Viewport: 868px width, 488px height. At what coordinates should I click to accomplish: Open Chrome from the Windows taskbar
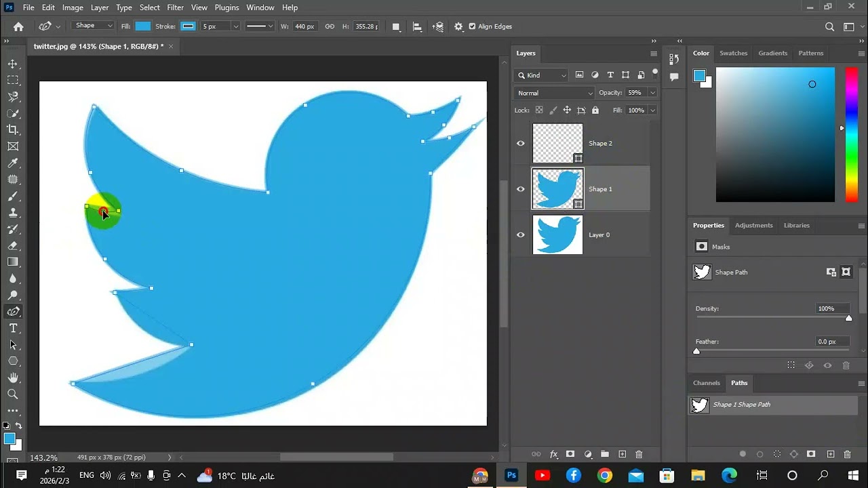tap(605, 476)
